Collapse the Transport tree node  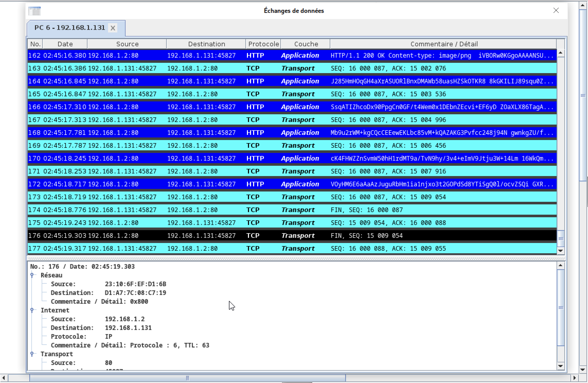point(32,354)
